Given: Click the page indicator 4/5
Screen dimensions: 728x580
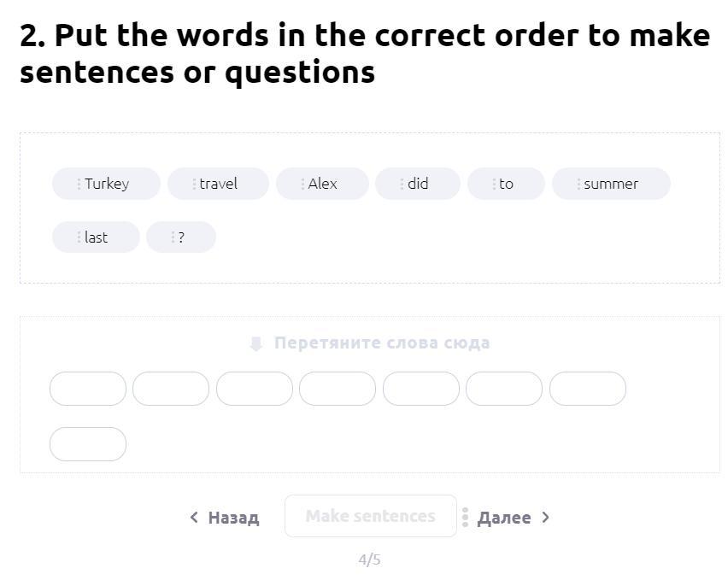Looking at the screenshot, I should 369,559.
